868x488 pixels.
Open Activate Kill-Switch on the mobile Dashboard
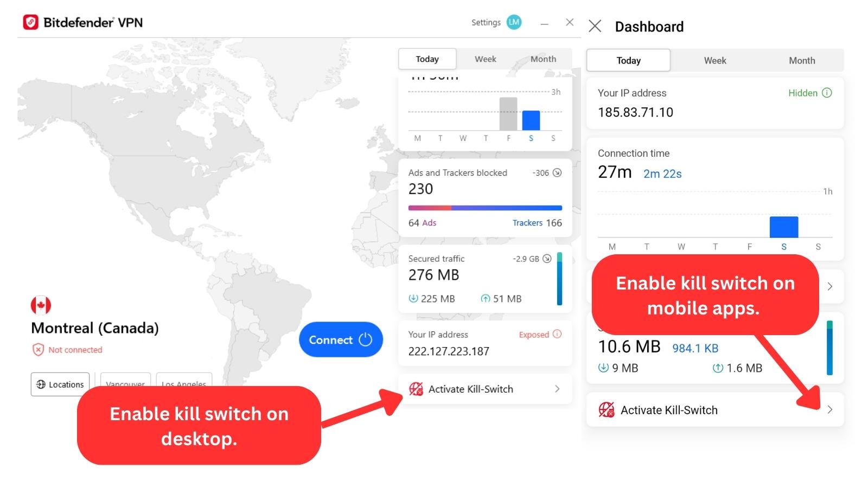coord(715,410)
